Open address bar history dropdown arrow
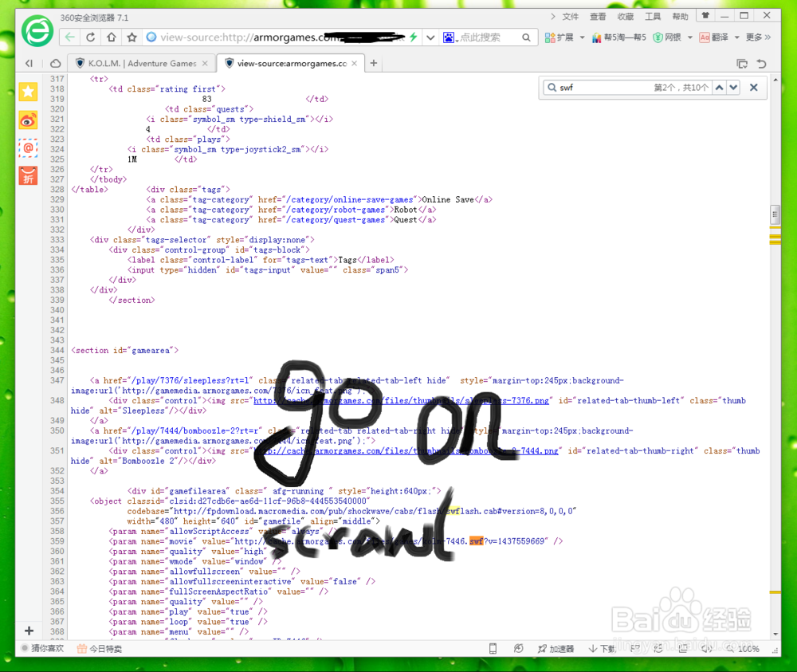Viewport: 797px width, 672px height. pyautogui.click(x=430, y=37)
